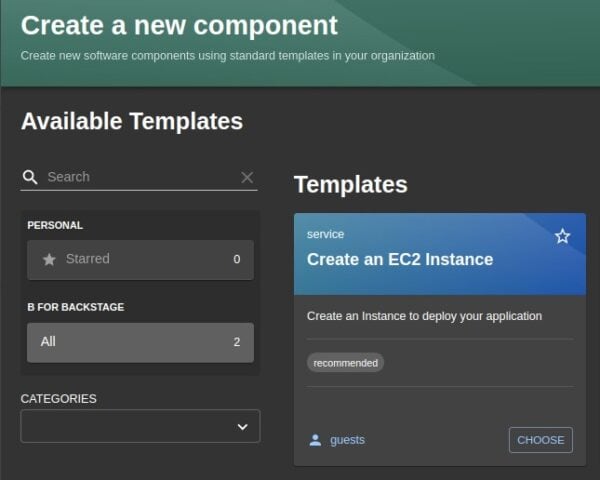
Task: Focus the Search templates input
Action: 140,177
